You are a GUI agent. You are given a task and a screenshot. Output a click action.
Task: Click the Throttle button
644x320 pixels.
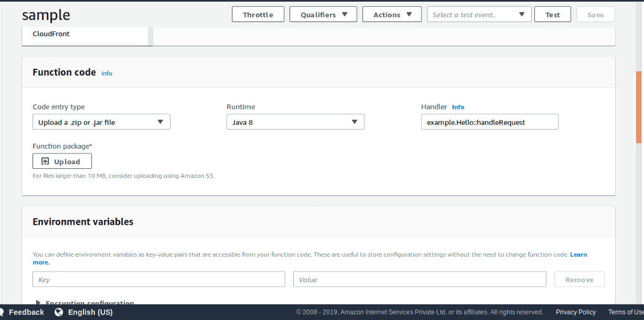coord(258,15)
